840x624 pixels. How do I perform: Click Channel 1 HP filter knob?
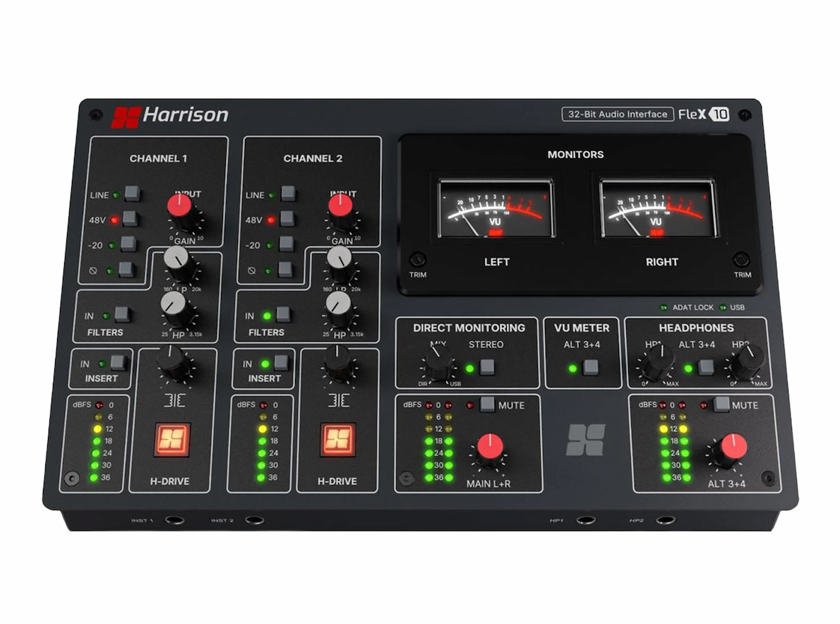174,308
